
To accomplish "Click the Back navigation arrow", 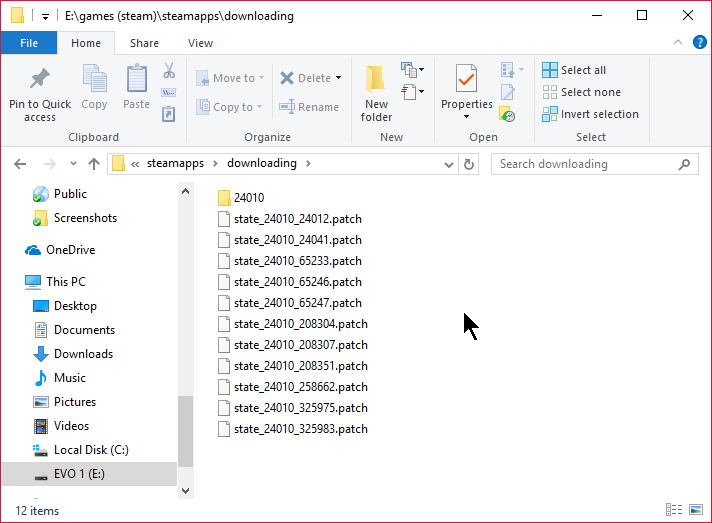I will pyautogui.click(x=20, y=164).
